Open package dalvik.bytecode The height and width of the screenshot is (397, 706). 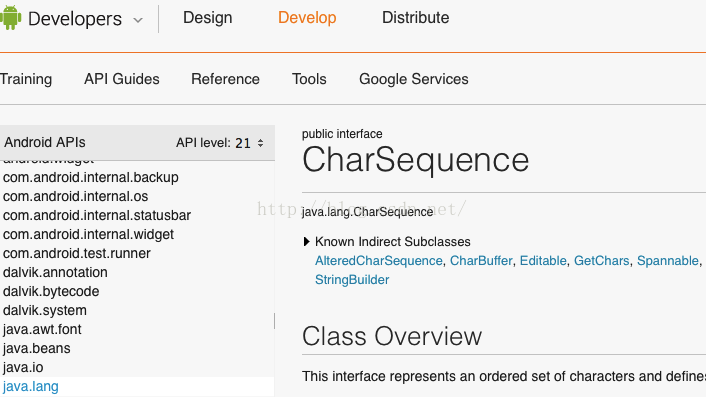coord(51,292)
